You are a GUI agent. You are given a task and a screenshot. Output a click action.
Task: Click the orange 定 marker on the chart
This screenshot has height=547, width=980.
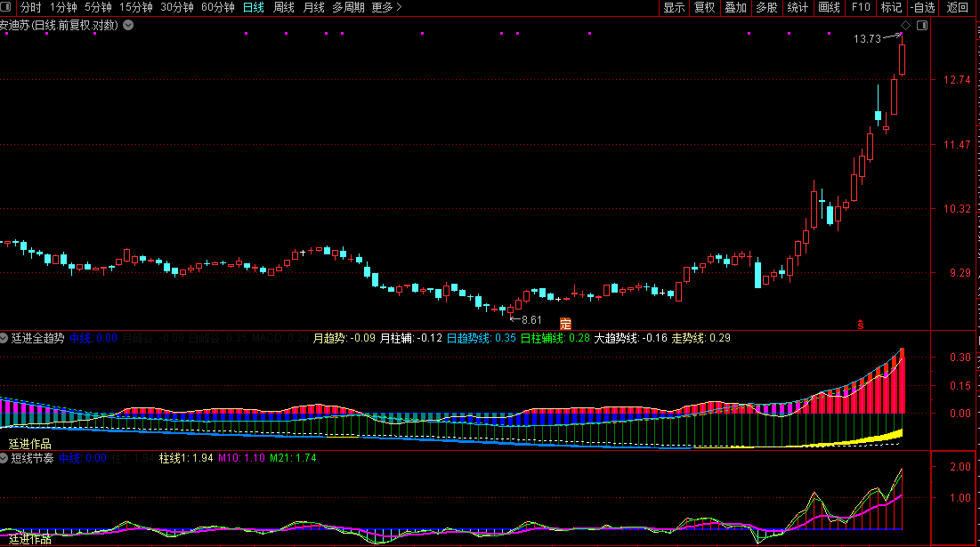564,322
